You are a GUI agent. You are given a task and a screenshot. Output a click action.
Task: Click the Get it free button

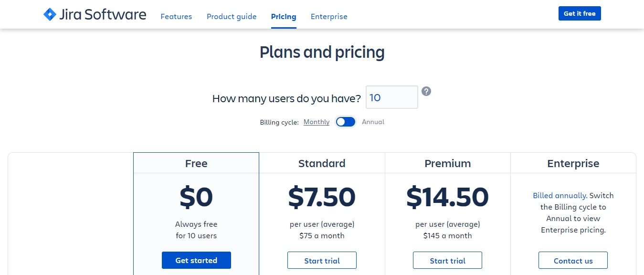pos(580,13)
